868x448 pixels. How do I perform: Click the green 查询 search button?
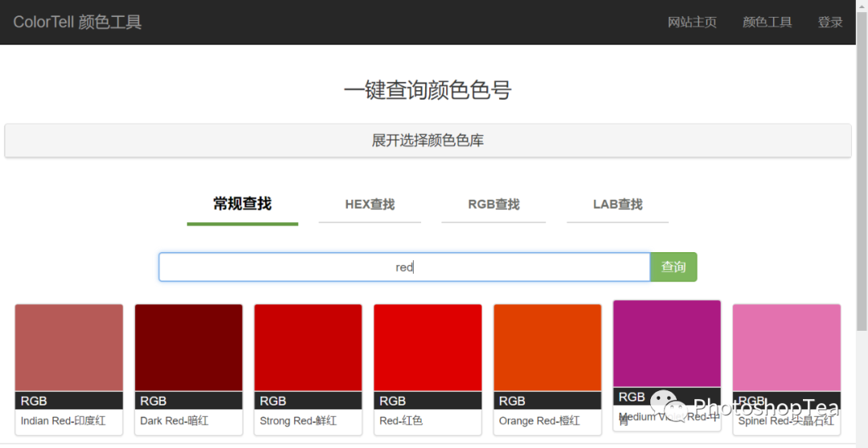(674, 267)
